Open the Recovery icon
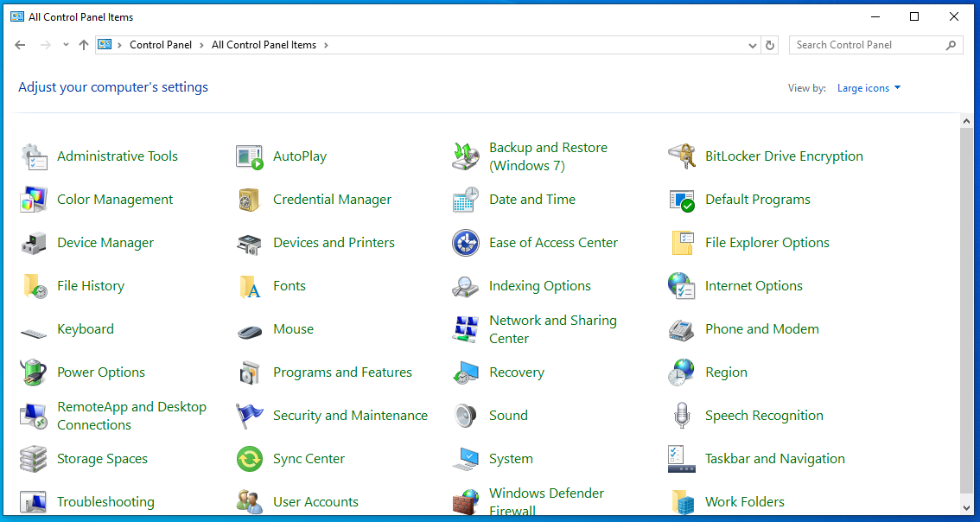Viewport: 980px width, 522px height. coord(467,372)
